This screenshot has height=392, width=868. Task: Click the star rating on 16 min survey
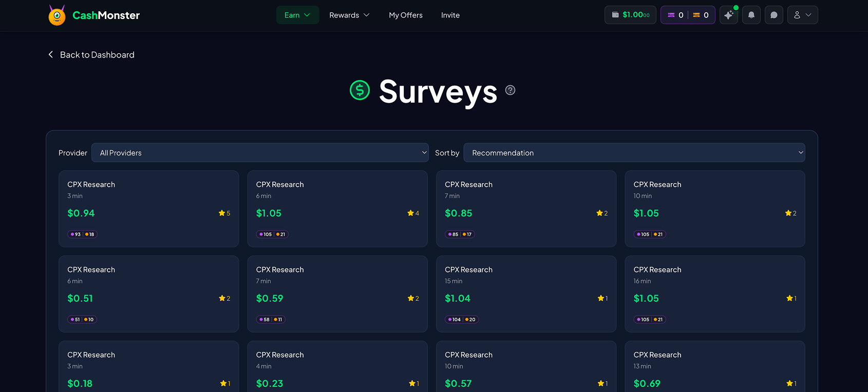(791, 298)
